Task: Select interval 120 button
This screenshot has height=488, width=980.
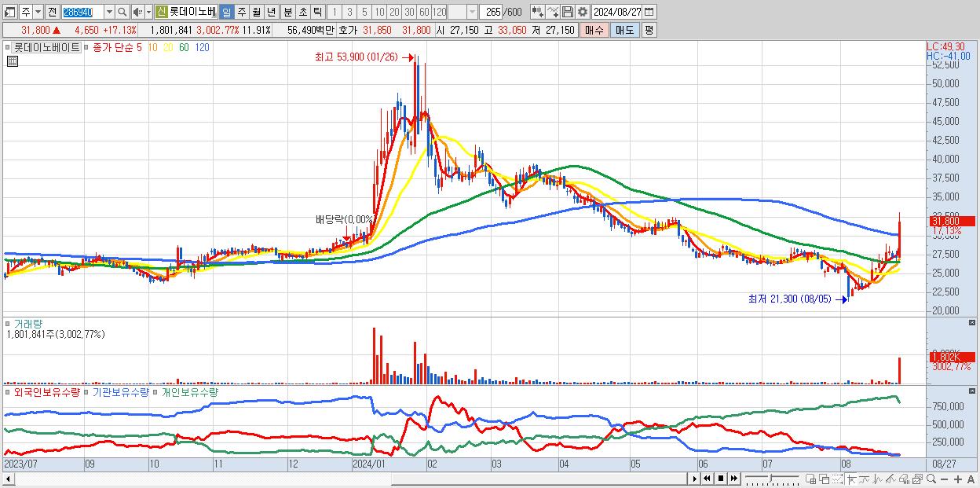Action: (x=439, y=12)
